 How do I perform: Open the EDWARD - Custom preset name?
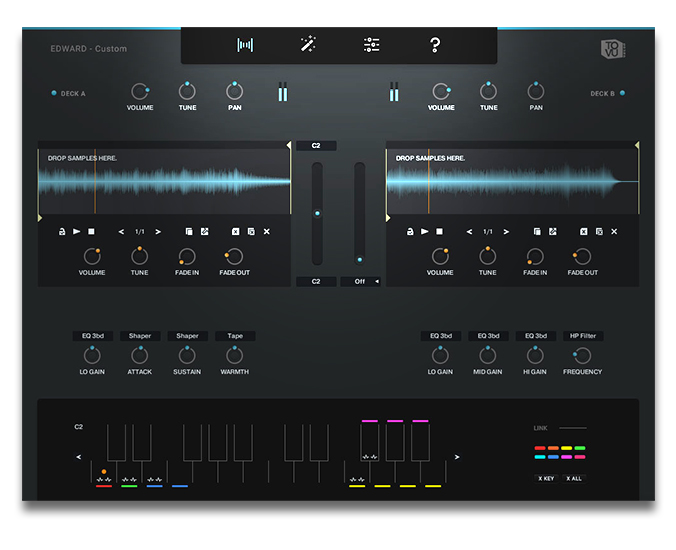tap(89, 49)
